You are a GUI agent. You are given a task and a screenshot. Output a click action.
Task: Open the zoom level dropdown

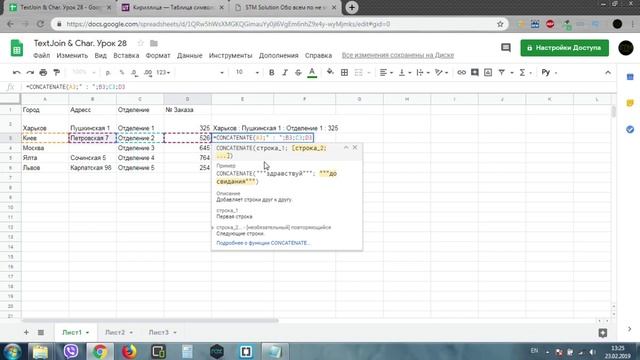[84, 73]
